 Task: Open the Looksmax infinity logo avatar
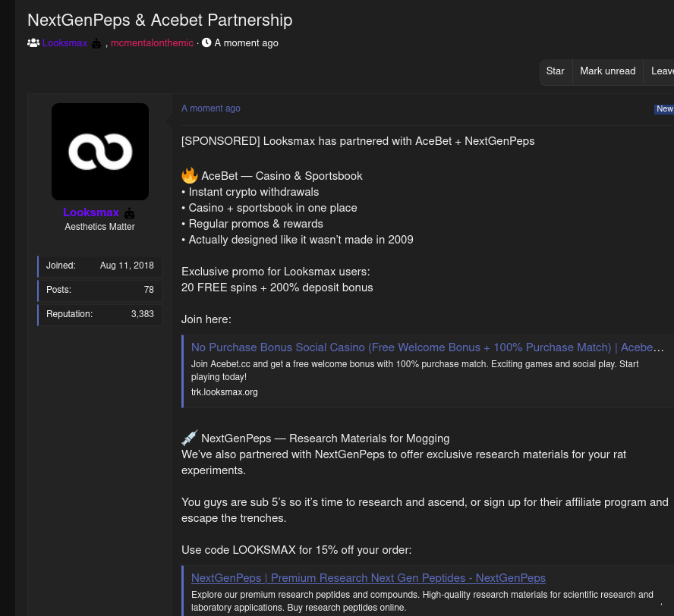point(100,152)
